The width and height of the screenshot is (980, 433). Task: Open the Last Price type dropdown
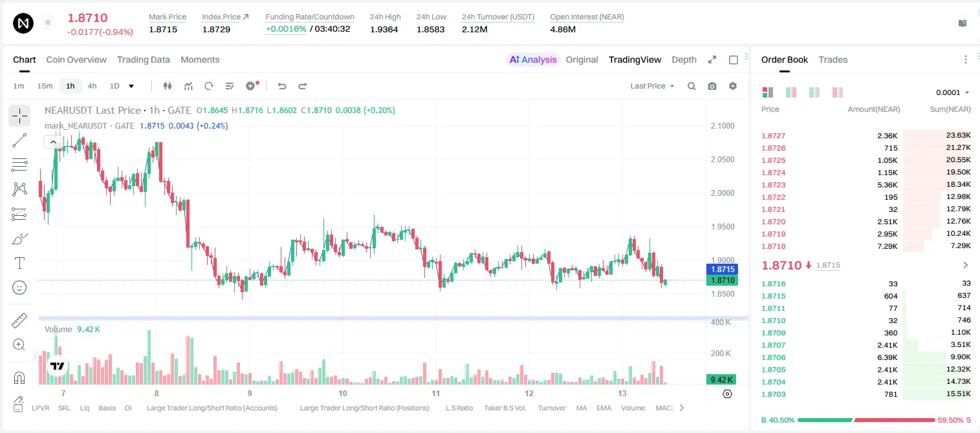pyautogui.click(x=652, y=86)
